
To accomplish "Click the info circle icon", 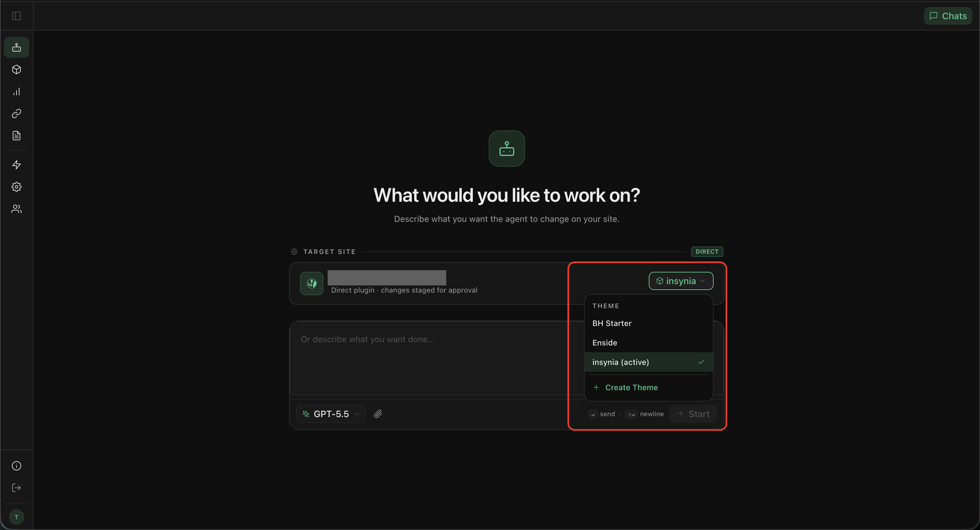I will click(x=16, y=466).
